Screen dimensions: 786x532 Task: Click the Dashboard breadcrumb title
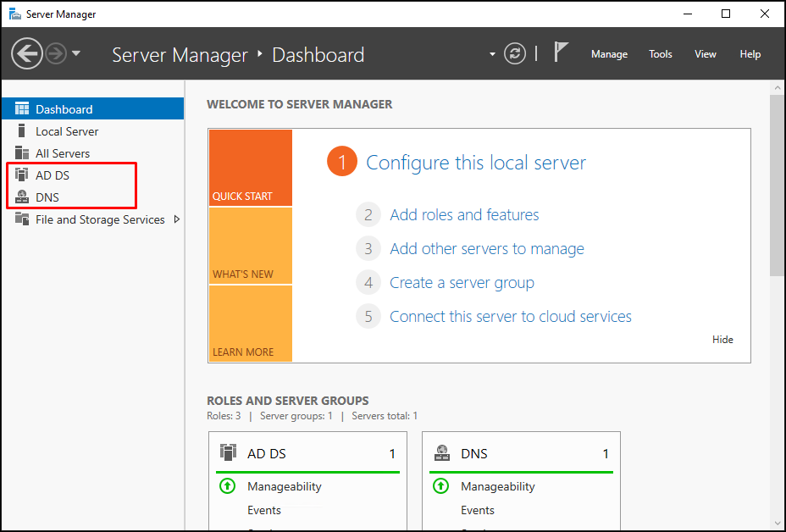point(318,55)
